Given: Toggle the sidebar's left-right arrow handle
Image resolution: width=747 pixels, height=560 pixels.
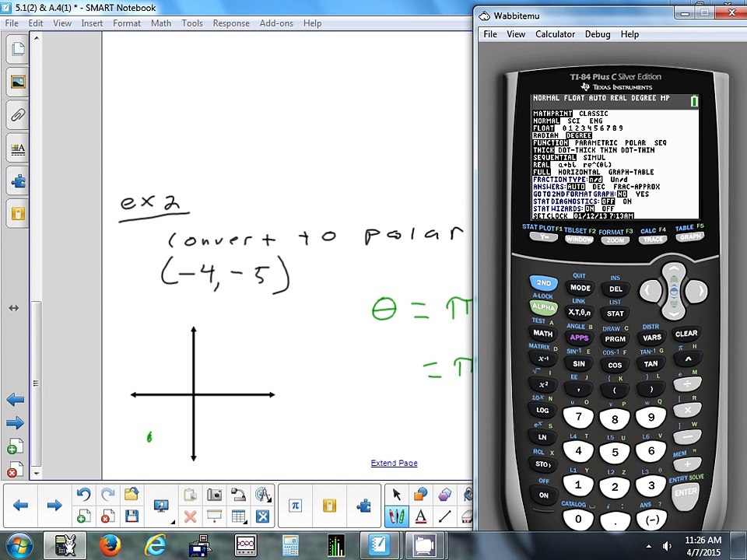Looking at the screenshot, I should pyautogui.click(x=14, y=308).
